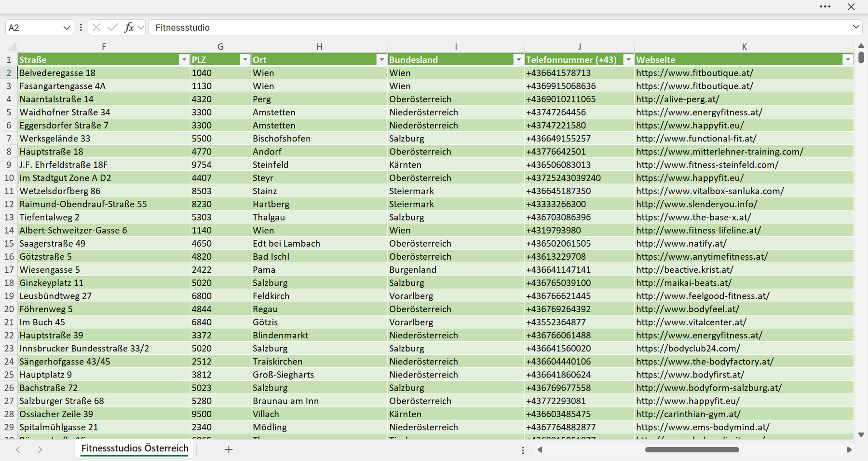The height and width of the screenshot is (461, 868).
Task: Open Webseite column filter dropdown
Action: click(848, 60)
